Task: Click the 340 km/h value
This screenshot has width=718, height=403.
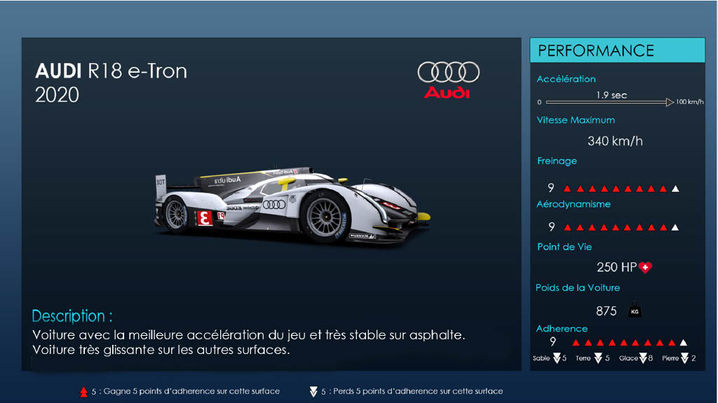Action: (x=615, y=141)
